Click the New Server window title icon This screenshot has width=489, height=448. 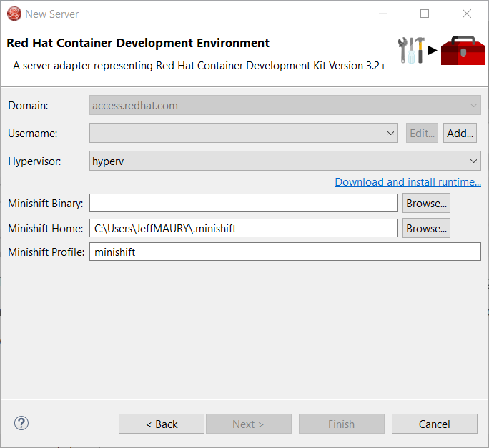14,14
